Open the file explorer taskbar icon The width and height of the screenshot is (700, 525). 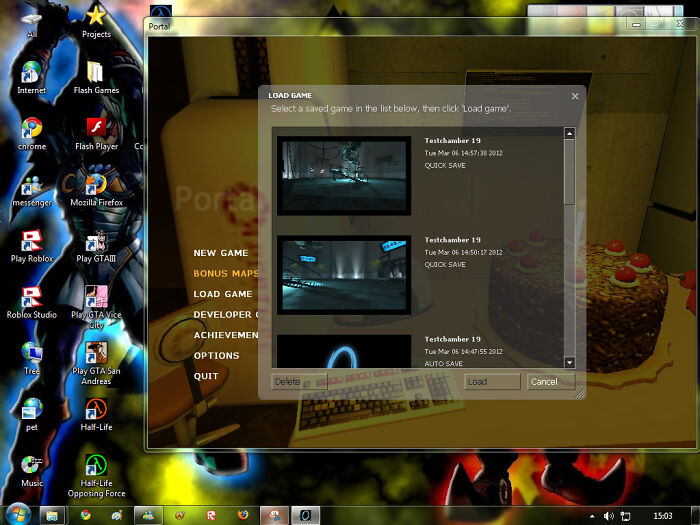coord(52,516)
